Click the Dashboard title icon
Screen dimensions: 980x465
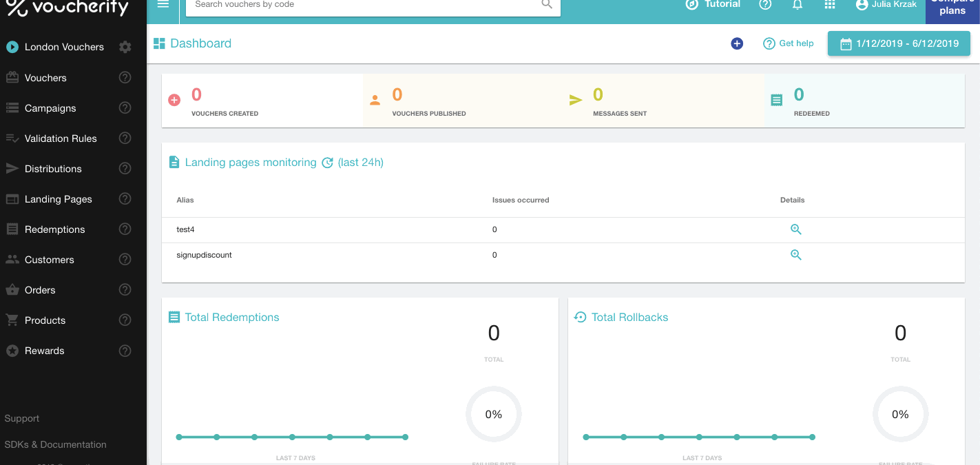[x=159, y=43]
